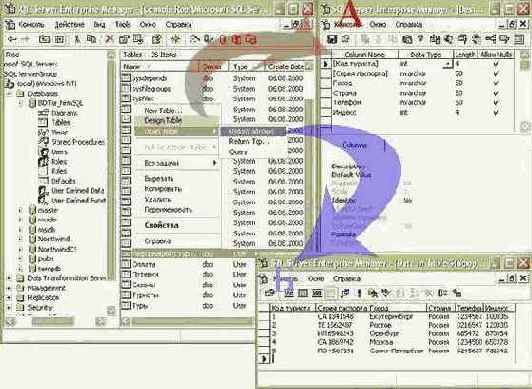Screen dimensions: 532x389
Task: Toggle Allow Nulls for Индекс column
Action: (x=496, y=112)
